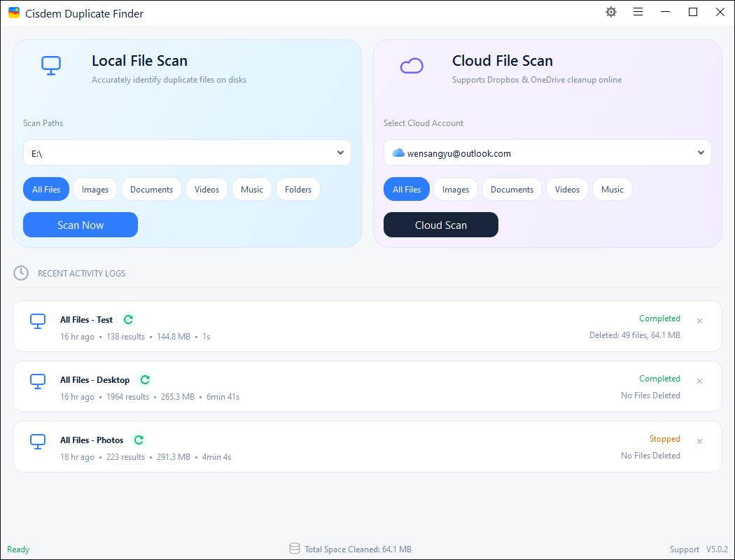Select Images filter for cloud scan
The image size is (735, 560).
pos(456,189)
